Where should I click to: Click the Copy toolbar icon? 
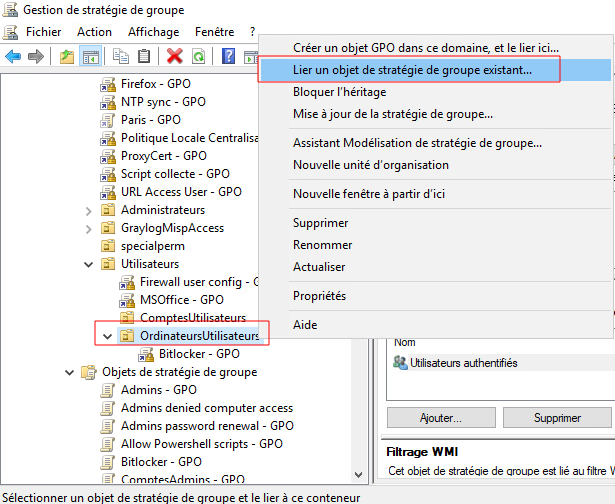click(x=122, y=56)
